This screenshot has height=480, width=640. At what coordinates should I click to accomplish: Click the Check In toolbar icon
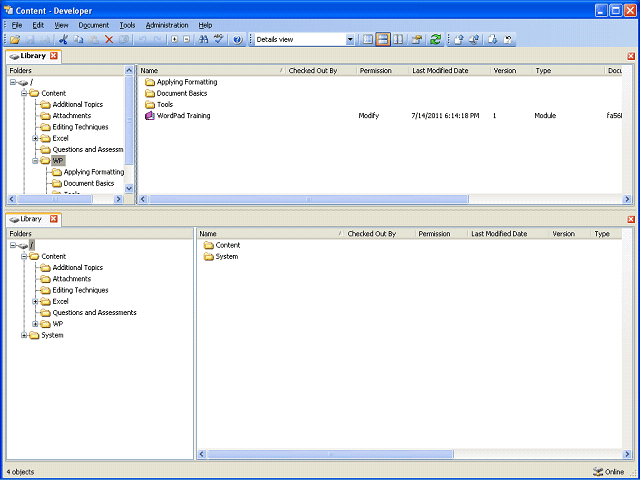459,40
